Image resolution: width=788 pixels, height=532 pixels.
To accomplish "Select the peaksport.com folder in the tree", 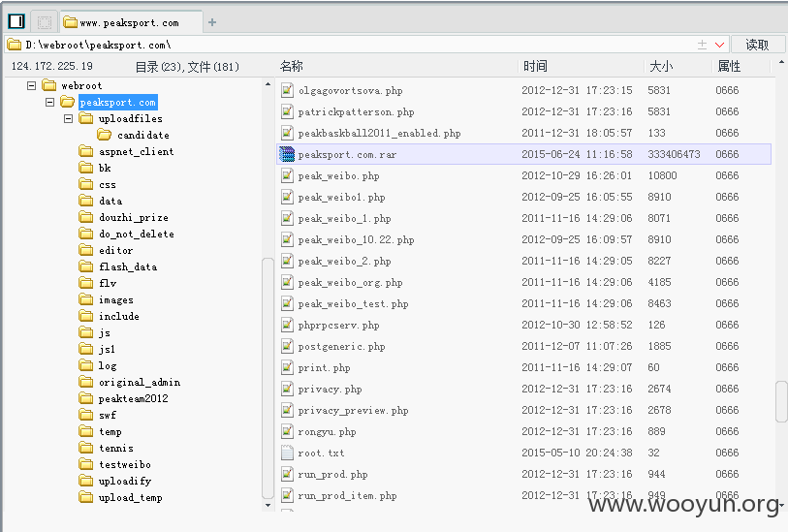I will coord(118,102).
